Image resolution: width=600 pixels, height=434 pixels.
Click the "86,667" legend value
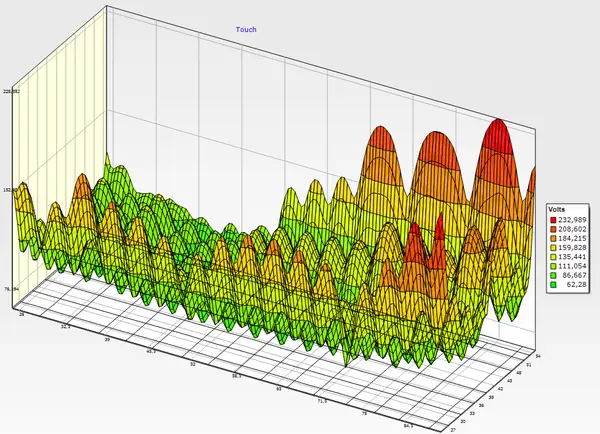click(x=576, y=275)
